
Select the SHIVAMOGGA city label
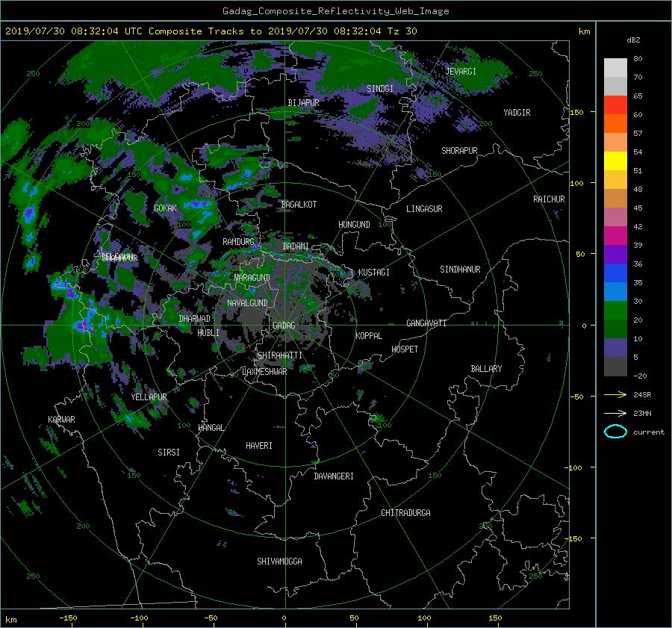(x=279, y=562)
